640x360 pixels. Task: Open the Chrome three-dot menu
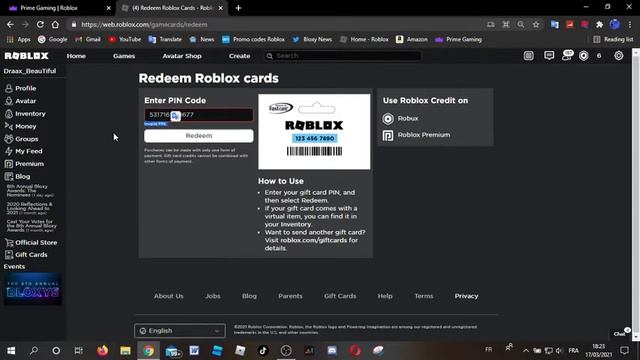pyautogui.click(x=630, y=24)
